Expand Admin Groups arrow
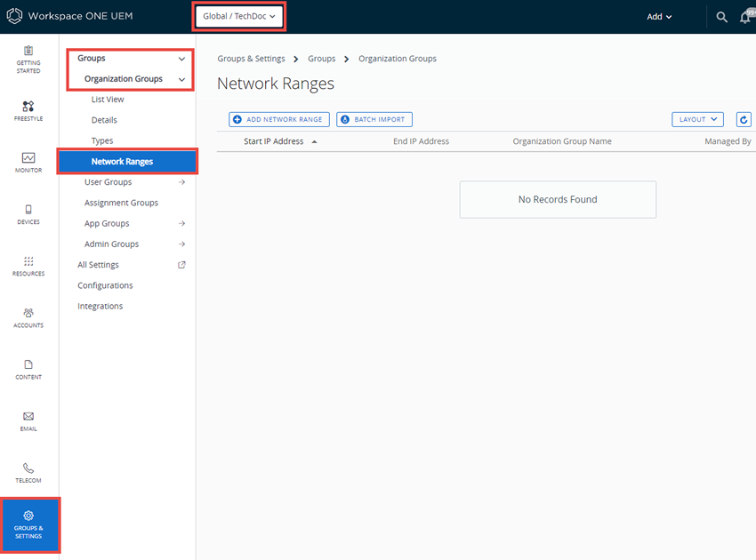 click(x=181, y=244)
